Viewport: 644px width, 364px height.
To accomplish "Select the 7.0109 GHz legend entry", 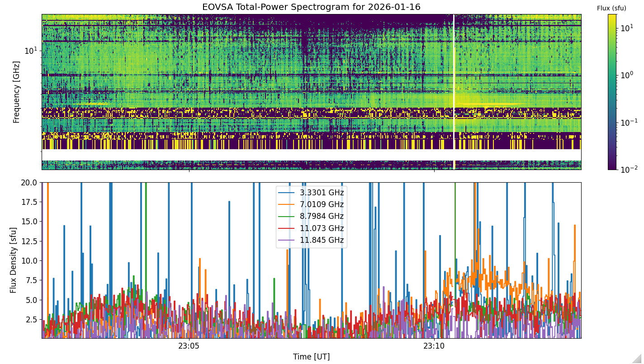I will tap(322, 204).
